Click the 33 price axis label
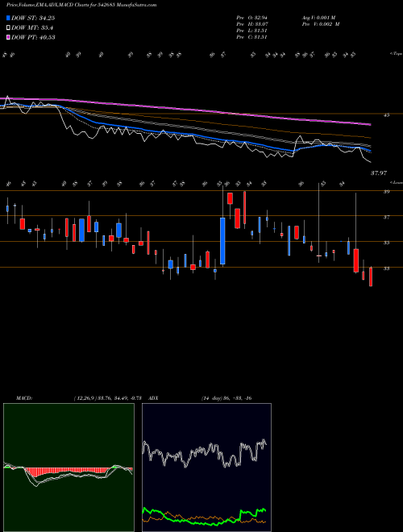The height and width of the screenshot is (532, 403). coord(386,268)
